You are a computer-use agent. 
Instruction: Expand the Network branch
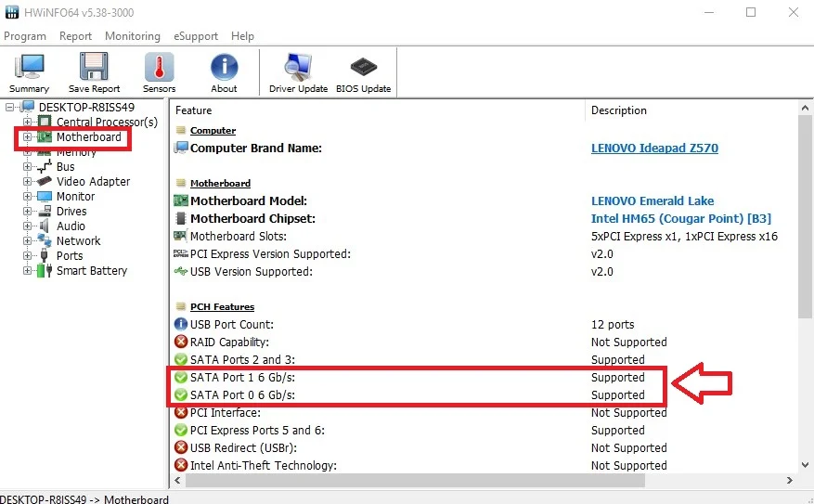tap(27, 240)
